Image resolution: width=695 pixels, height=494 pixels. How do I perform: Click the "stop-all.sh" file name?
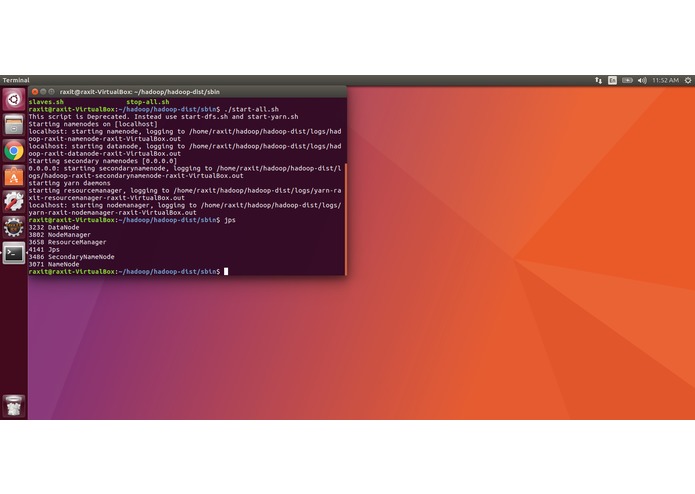click(148, 102)
